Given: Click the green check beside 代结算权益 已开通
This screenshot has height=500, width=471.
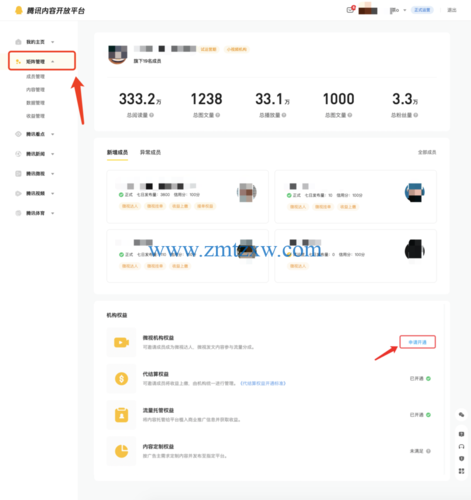Looking at the screenshot, I should (x=428, y=379).
